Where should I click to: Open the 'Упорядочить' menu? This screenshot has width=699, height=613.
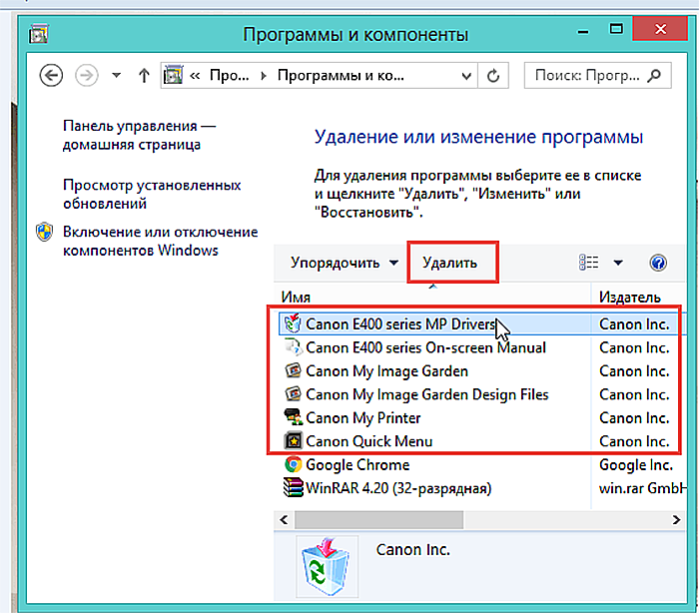[344, 263]
